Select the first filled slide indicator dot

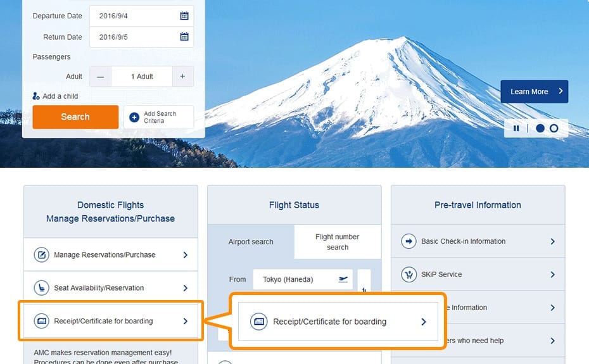tap(540, 129)
